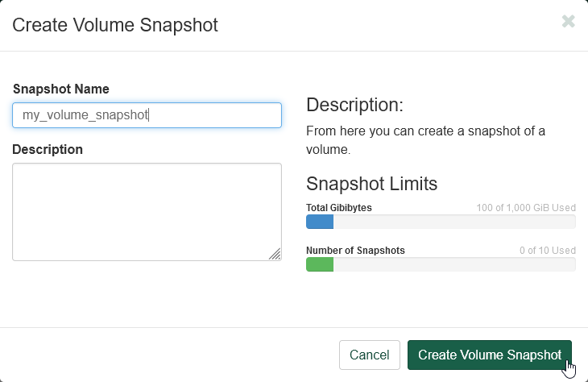The height and width of the screenshot is (382, 588).
Task: Click the Create Volume Snapshot button
Action: click(x=489, y=355)
